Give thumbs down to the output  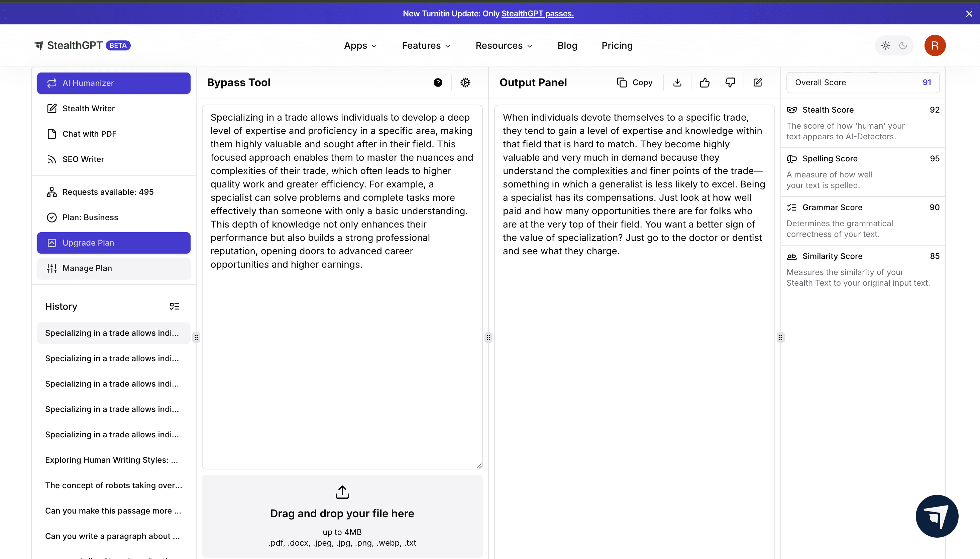pyautogui.click(x=730, y=83)
